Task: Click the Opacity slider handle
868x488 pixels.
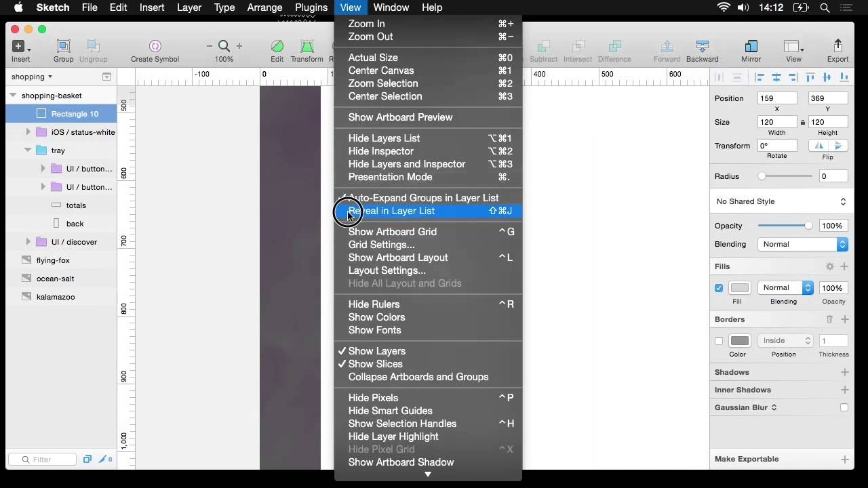Action: point(808,226)
